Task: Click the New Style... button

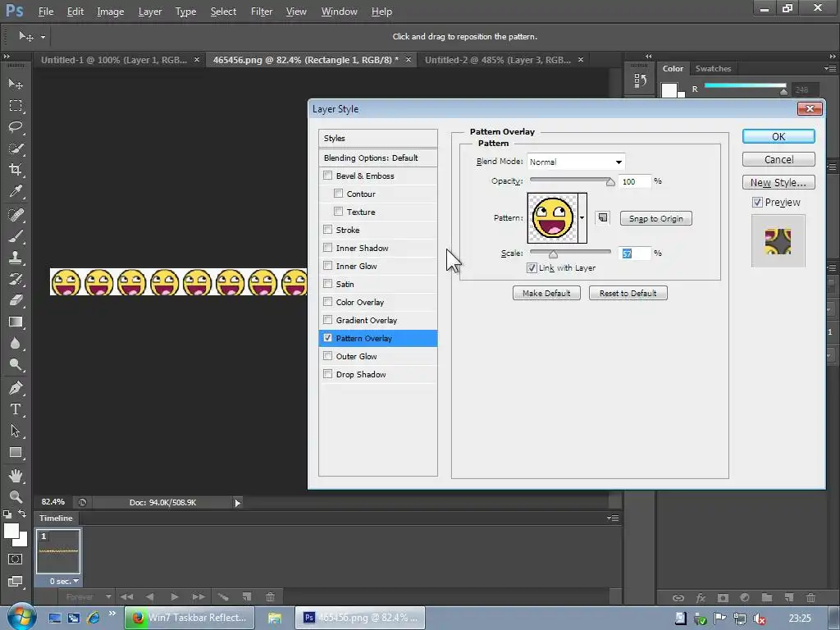Action: (778, 182)
